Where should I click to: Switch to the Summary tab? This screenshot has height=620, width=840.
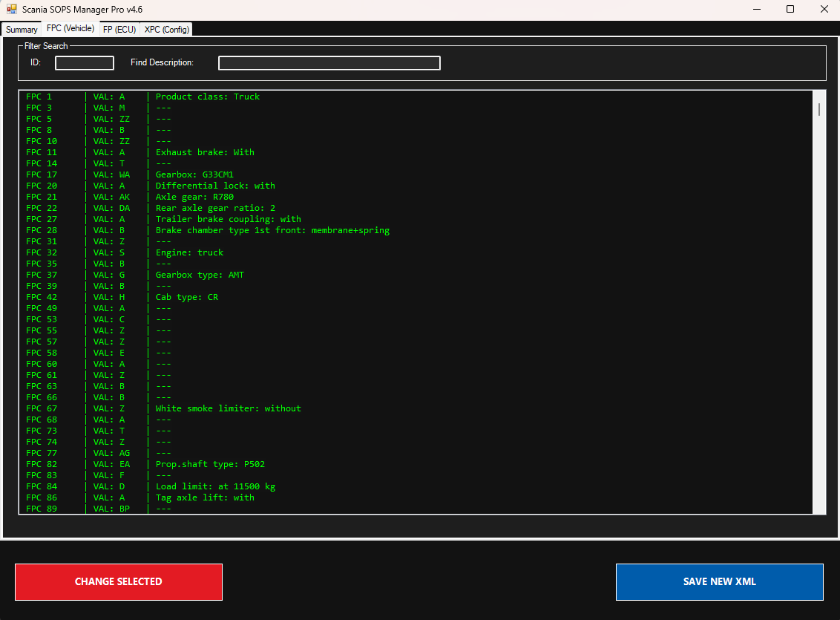22,30
